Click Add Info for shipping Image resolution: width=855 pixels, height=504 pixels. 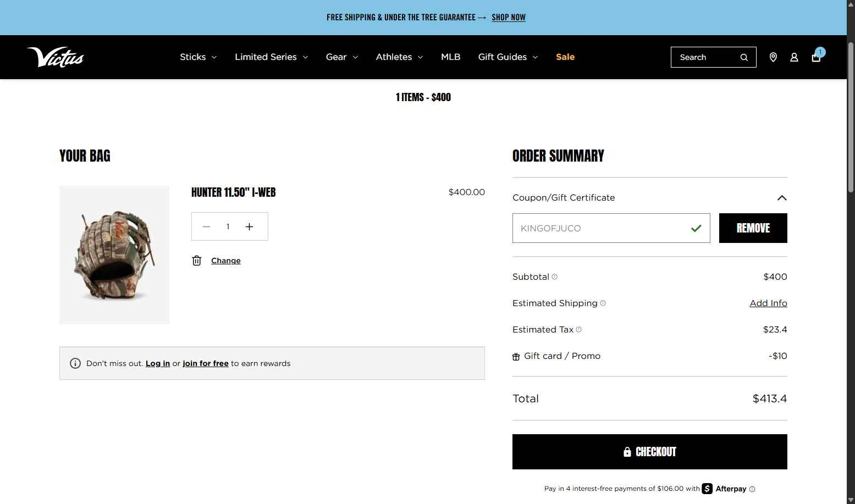point(769,303)
